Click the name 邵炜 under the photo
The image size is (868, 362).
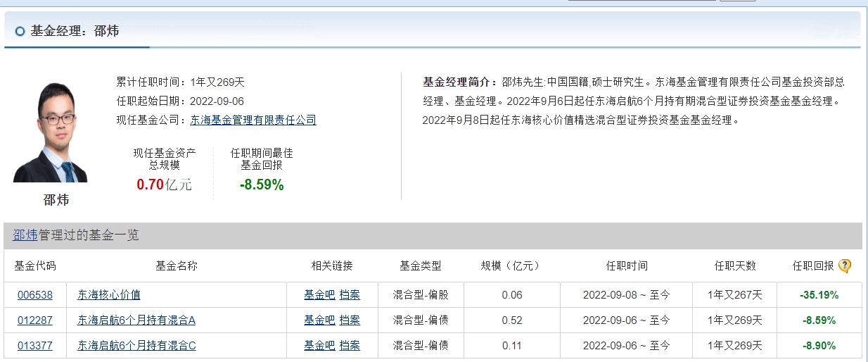click(56, 200)
